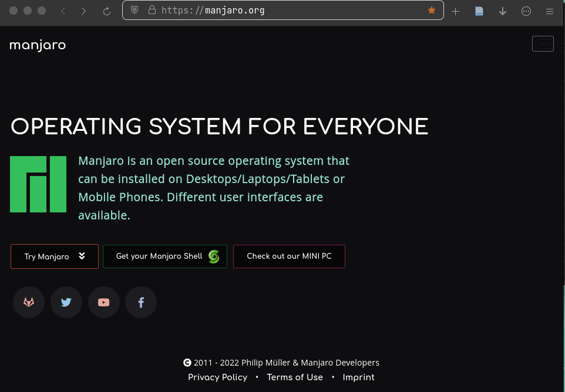
Task: Open the GitLab social icon
Action: click(29, 302)
